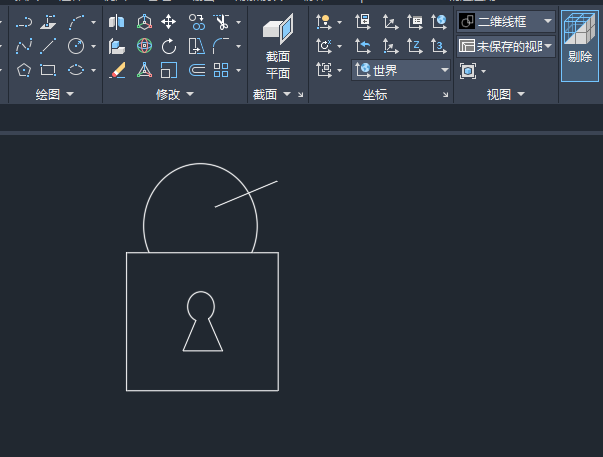This screenshot has height=457, width=603.
Task: Activate the Stretch tool
Action: tap(197, 46)
